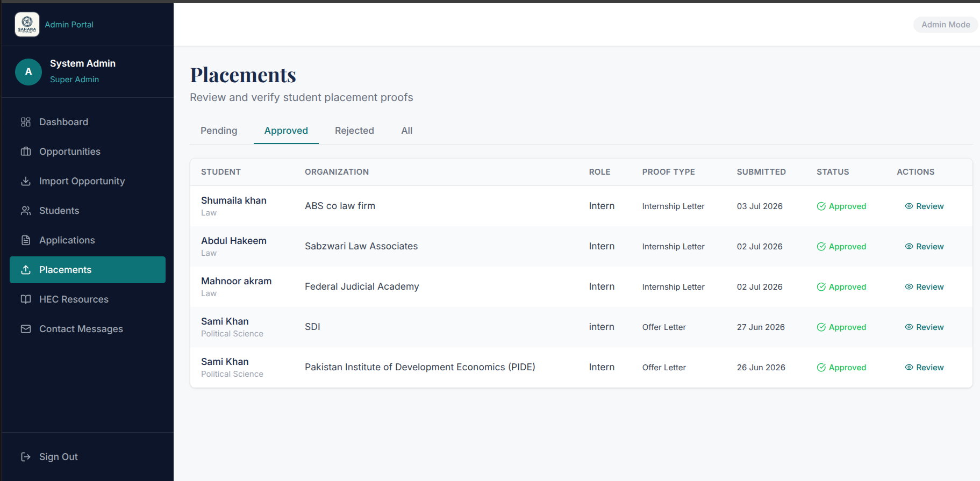980x481 pixels.
Task: Open Review for Federal Judicial Academy row
Action: click(x=924, y=287)
